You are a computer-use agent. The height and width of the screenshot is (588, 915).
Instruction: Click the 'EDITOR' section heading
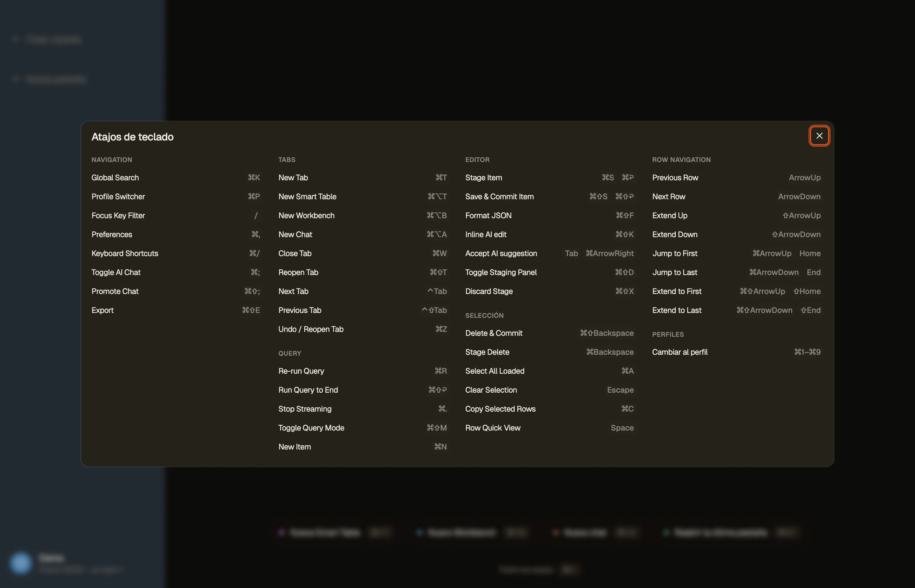pyautogui.click(x=477, y=160)
